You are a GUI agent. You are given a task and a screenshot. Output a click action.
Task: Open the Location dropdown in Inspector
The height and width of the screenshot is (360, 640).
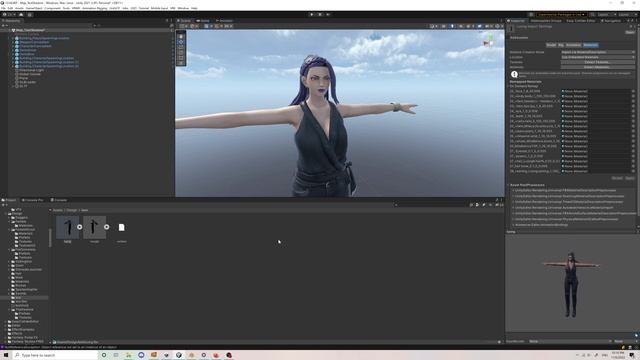point(598,57)
